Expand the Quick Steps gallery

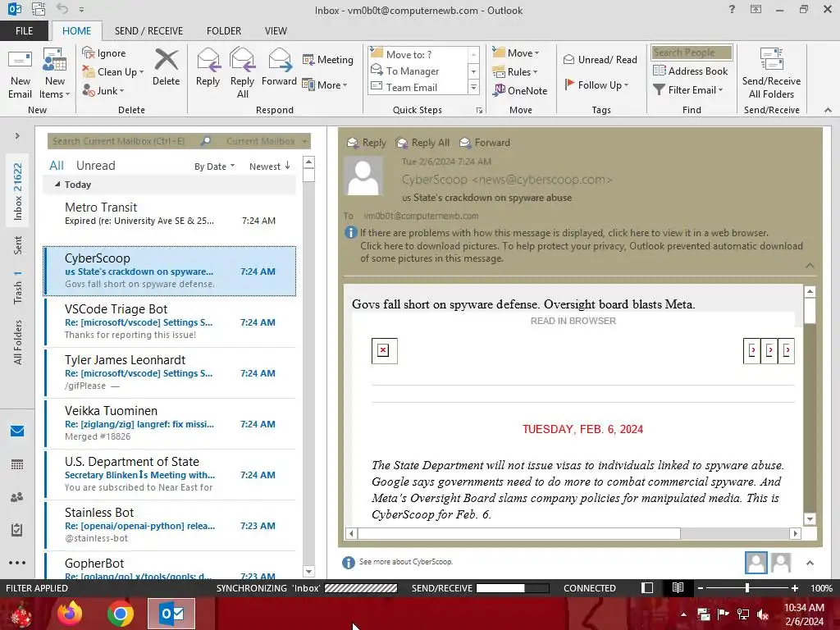tap(473, 87)
